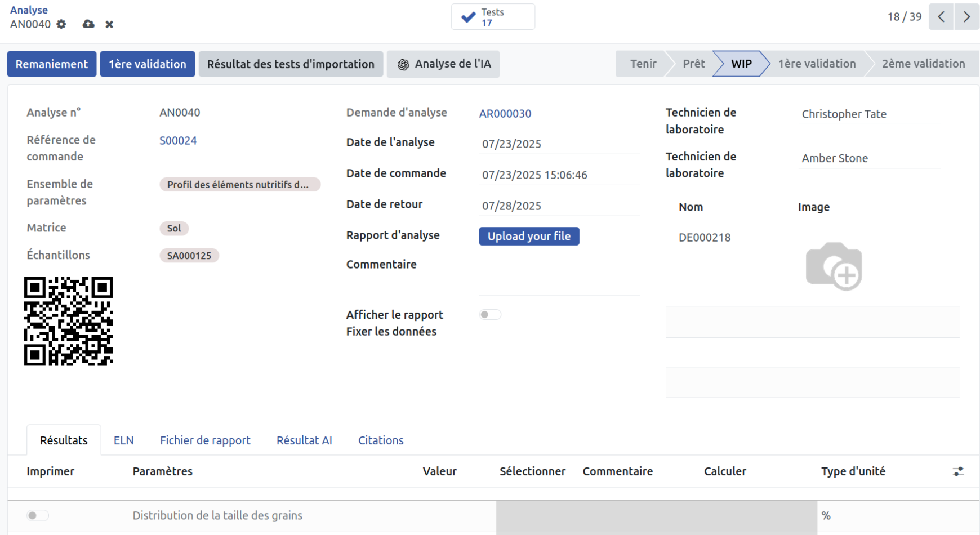The height and width of the screenshot is (535, 980).
Task: Click the Remaniement button
Action: [x=52, y=64]
